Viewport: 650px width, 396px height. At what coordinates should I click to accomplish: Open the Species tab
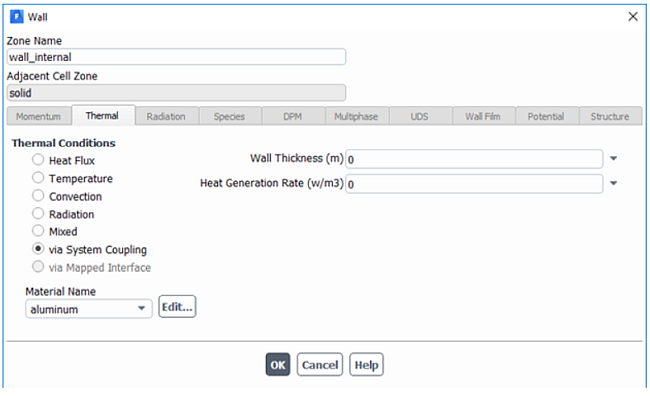pos(230,117)
